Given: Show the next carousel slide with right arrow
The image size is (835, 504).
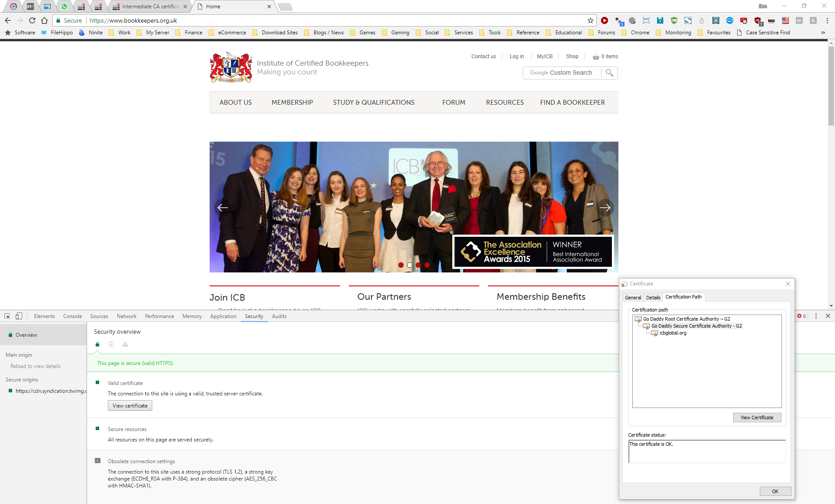Looking at the screenshot, I should [605, 208].
